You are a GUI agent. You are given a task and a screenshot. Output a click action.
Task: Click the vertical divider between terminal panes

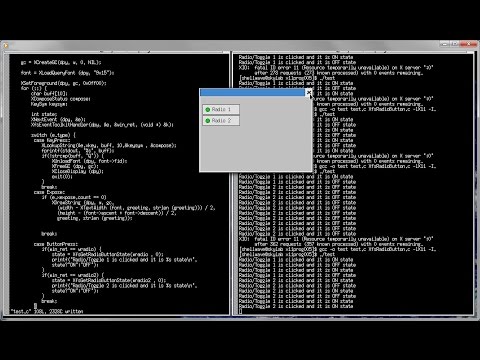click(231, 183)
